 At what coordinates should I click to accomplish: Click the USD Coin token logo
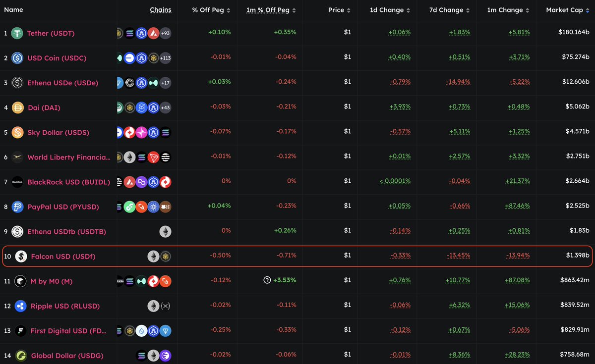tap(18, 58)
